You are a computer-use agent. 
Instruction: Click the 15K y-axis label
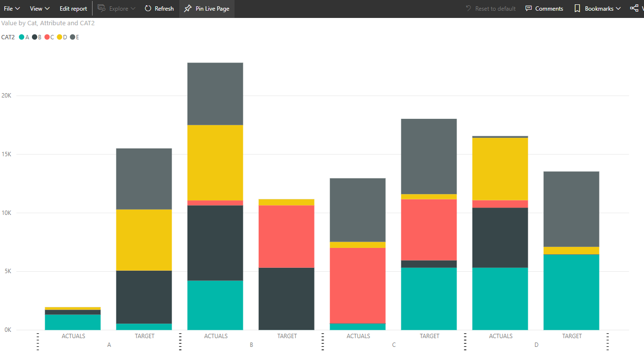click(7, 154)
